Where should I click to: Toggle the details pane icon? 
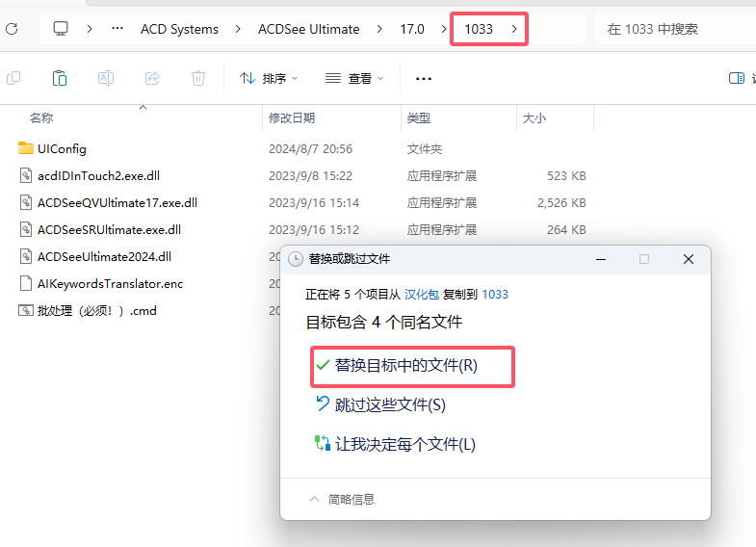pyautogui.click(x=736, y=78)
